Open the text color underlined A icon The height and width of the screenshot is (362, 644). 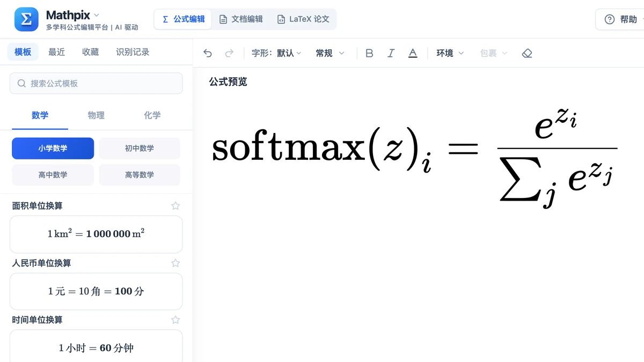click(x=413, y=53)
